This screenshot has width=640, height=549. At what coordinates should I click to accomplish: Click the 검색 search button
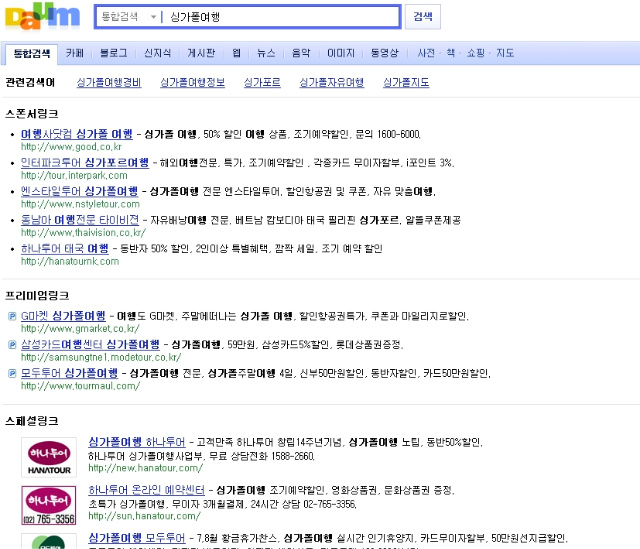[x=422, y=17]
